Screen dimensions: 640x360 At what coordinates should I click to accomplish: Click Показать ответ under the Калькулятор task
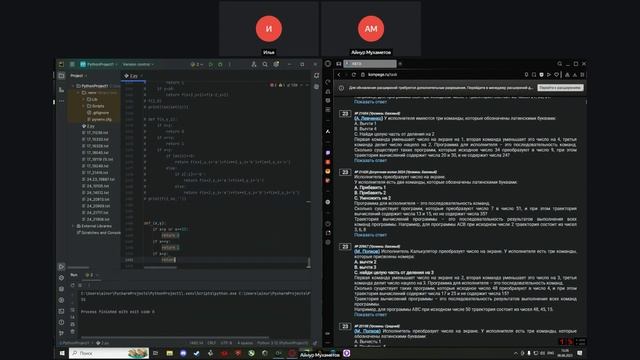pyautogui.click(x=370, y=315)
